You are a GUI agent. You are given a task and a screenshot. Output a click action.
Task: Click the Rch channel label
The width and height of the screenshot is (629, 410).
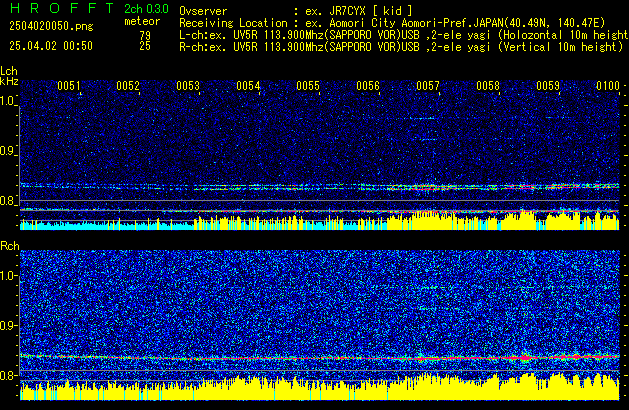point(10,246)
